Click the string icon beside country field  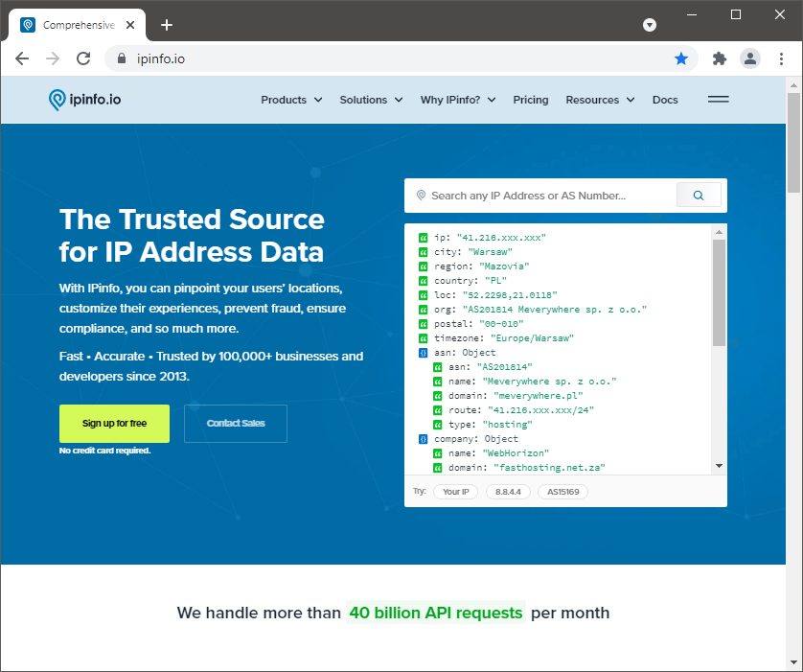(x=423, y=281)
